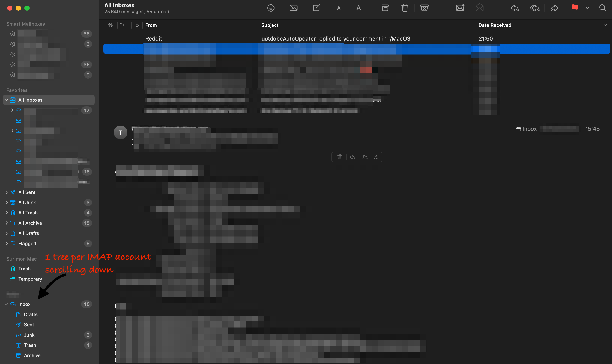
Task: Sort messages by the From column
Action: 151,25
